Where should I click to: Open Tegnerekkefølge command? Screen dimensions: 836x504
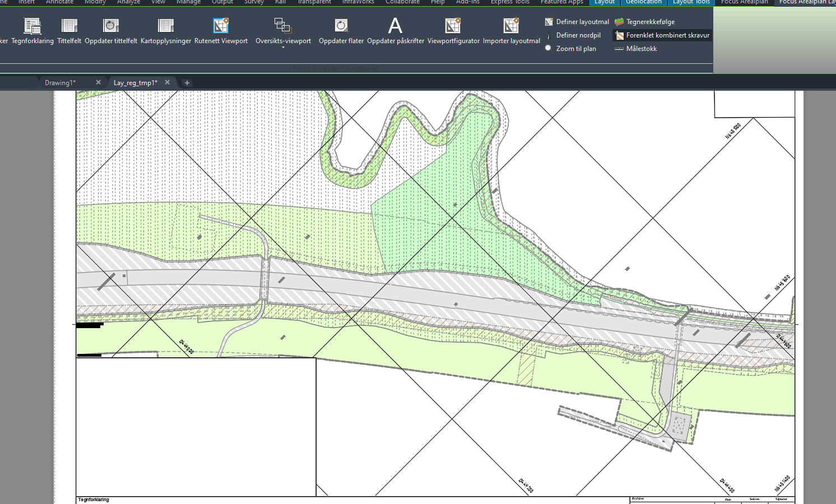point(645,22)
